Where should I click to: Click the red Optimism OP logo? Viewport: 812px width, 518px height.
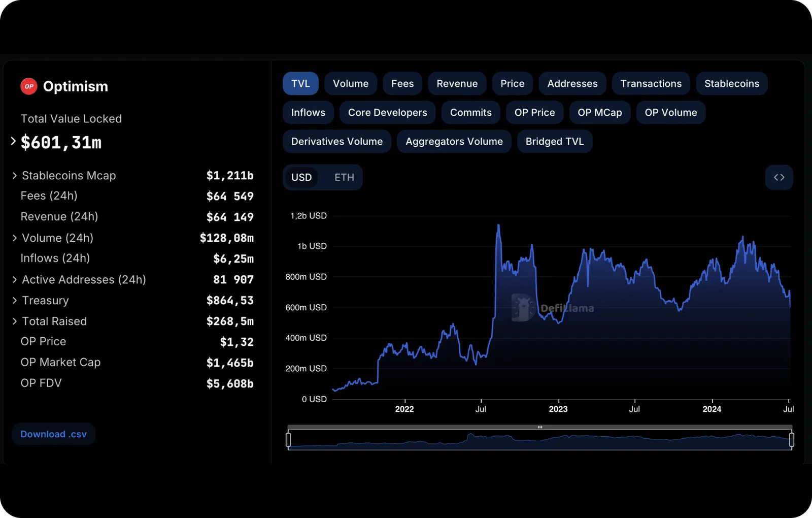(x=29, y=86)
